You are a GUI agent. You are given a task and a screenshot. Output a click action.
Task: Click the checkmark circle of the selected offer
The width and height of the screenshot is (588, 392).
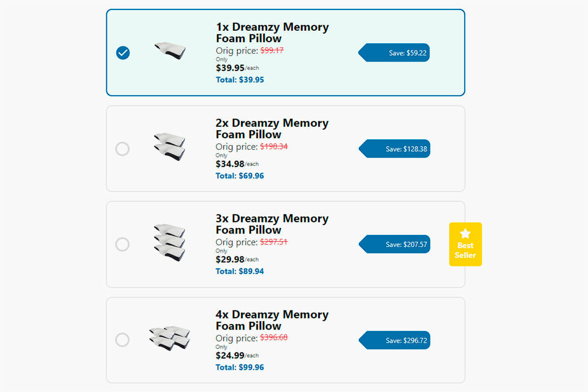pyautogui.click(x=123, y=52)
